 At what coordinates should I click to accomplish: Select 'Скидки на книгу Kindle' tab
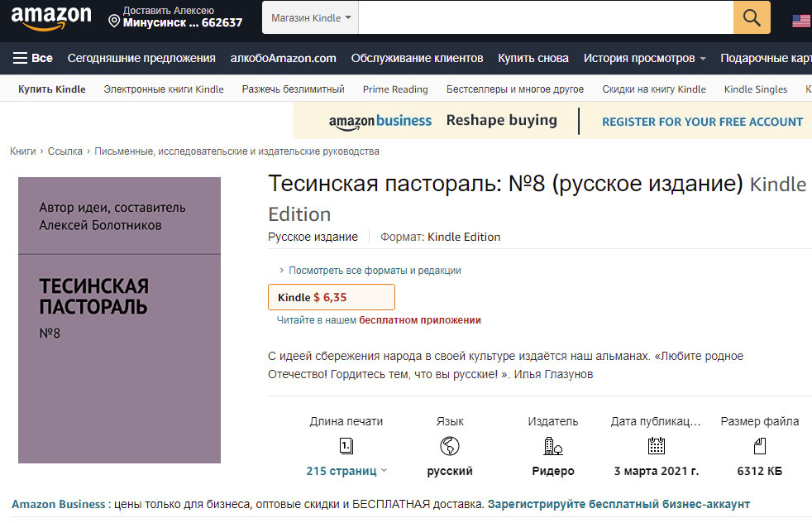(653, 89)
